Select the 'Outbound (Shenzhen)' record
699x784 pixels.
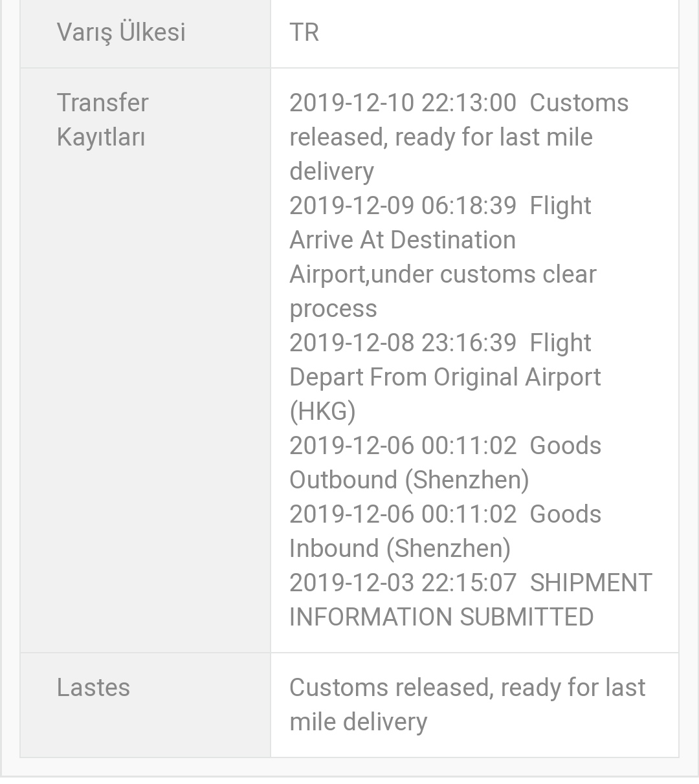coord(409,480)
